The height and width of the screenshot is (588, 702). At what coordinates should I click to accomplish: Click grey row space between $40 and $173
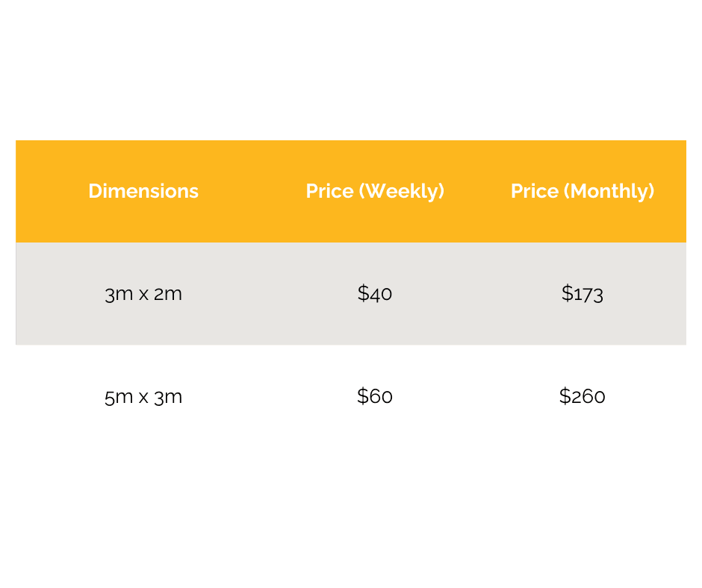coord(478,293)
